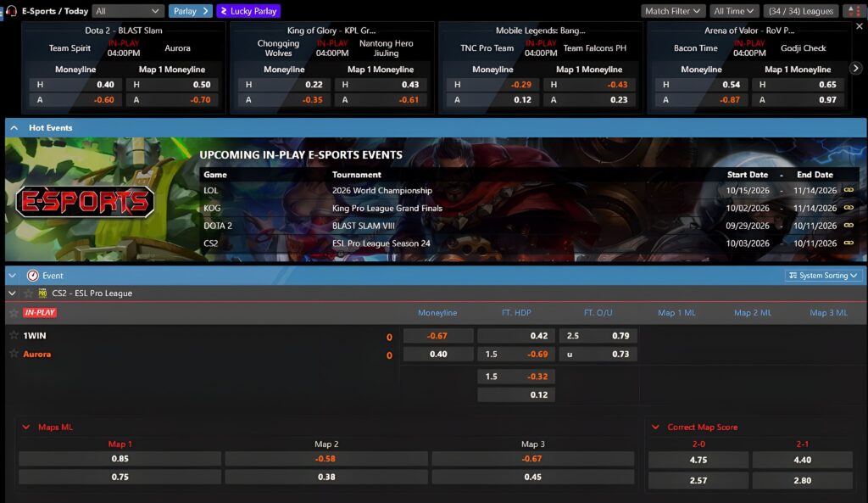Collapse the Hot Events section
This screenshot has width=868, height=503.
(x=14, y=128)
